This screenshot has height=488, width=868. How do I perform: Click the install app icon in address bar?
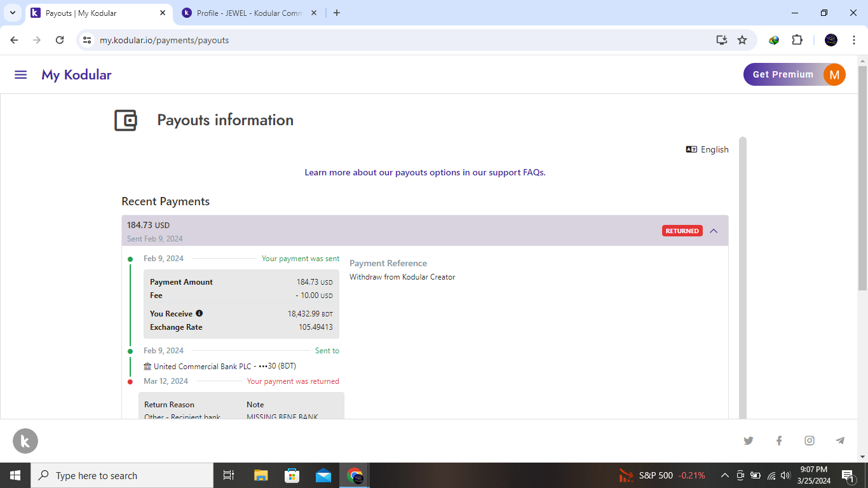point(722,40)
